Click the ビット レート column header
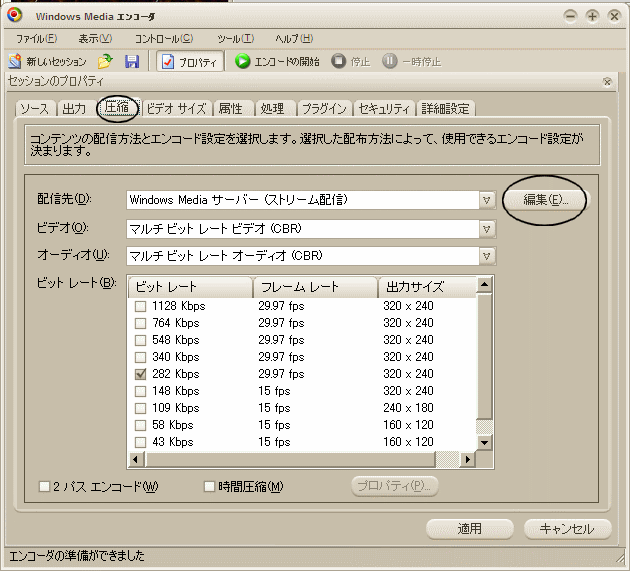This screenshot has height=571, width=630. click(190, 287)
